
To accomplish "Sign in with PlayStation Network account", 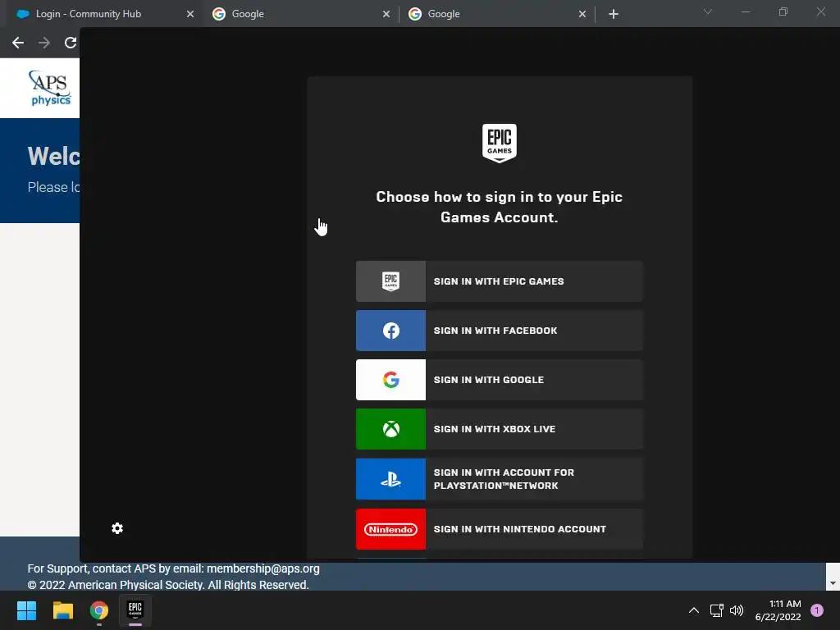I will point(500,479).
